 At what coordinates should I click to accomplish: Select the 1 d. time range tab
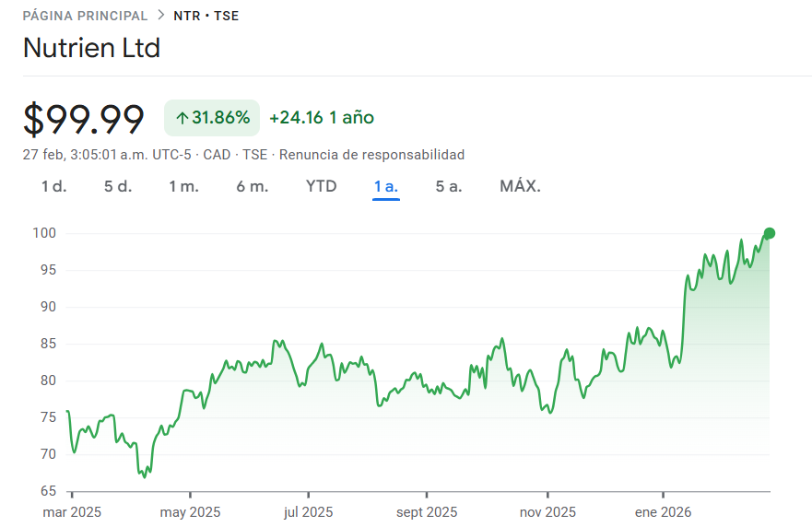53,186
